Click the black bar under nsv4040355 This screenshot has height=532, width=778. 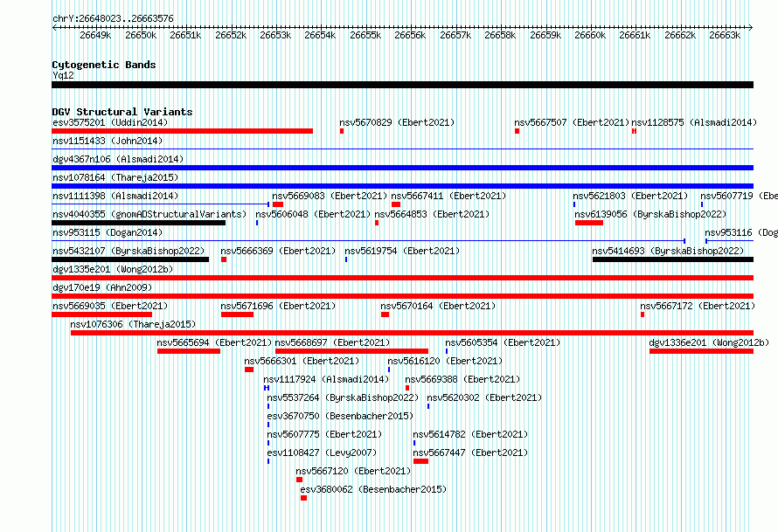click(138, 223)
